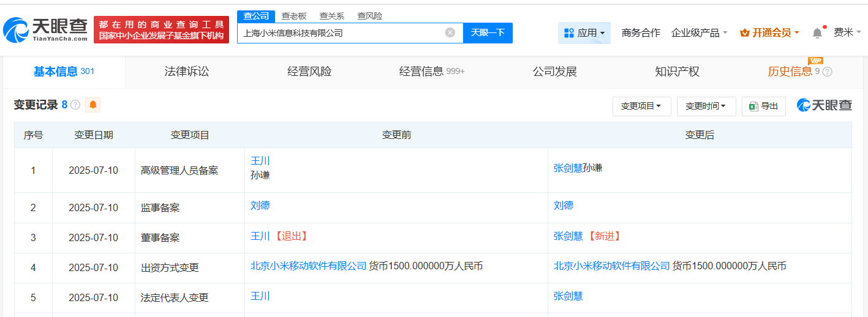Open 王川 link in 法定代表人变更 row
Image resolution: width=868 pixels, height=317 pixels.
[x=260, y=296]
